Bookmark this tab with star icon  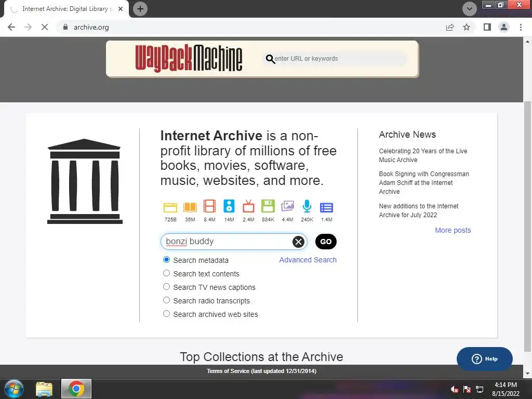coord(467,27)
